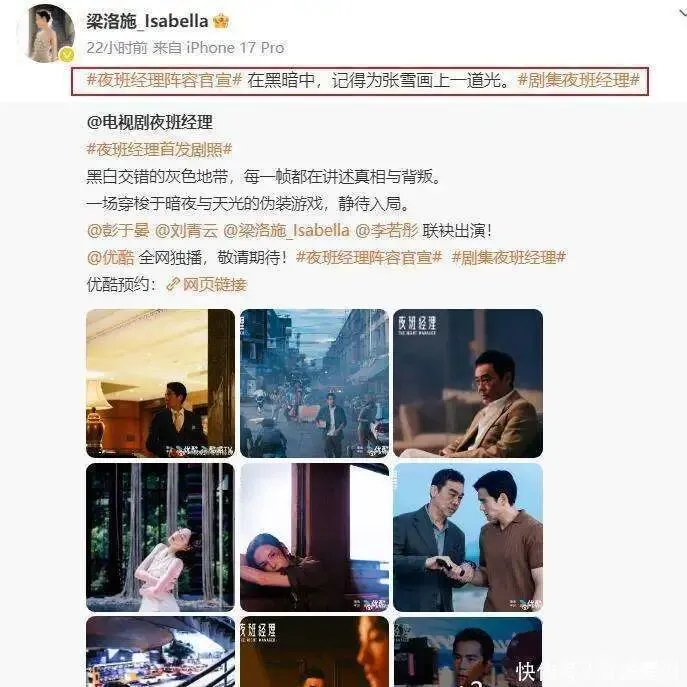Visit @李若彤 mention link
This screenshot has width=687, height=687.
(x=386, y=230)
